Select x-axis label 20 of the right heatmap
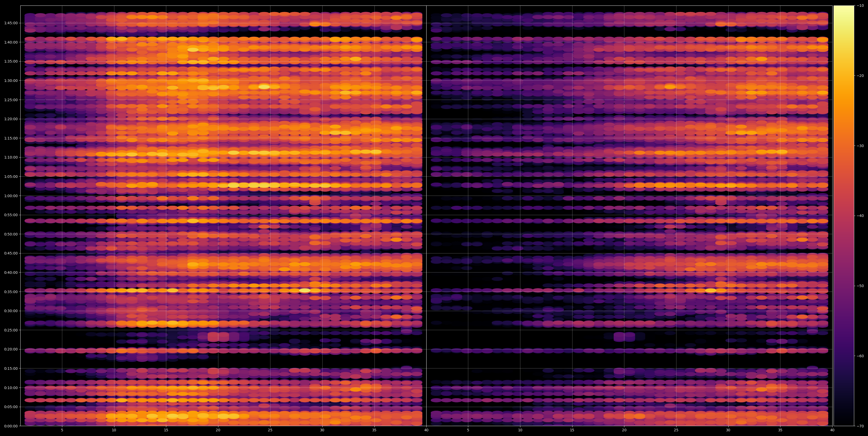Viewport: 868px width, 436px height. (x=624, y=430)
